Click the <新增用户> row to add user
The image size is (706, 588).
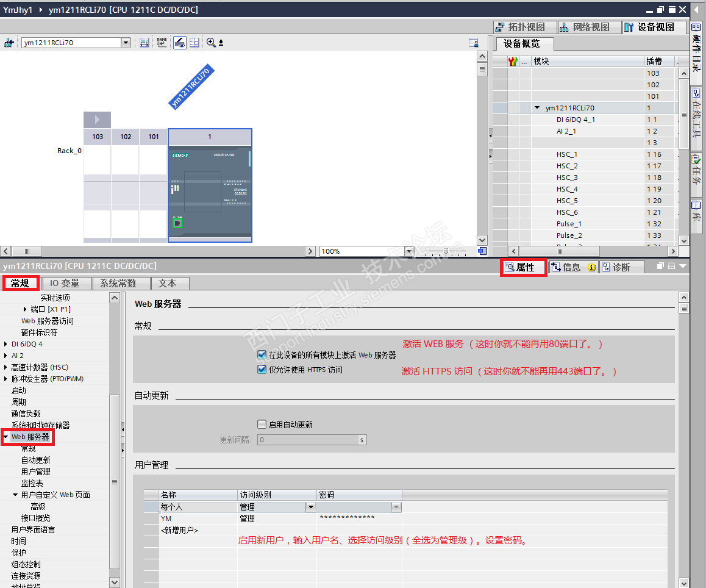click(179, 530)
